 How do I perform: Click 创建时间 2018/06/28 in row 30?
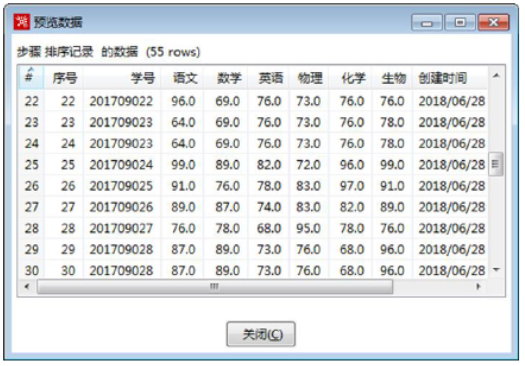(452, 271)
